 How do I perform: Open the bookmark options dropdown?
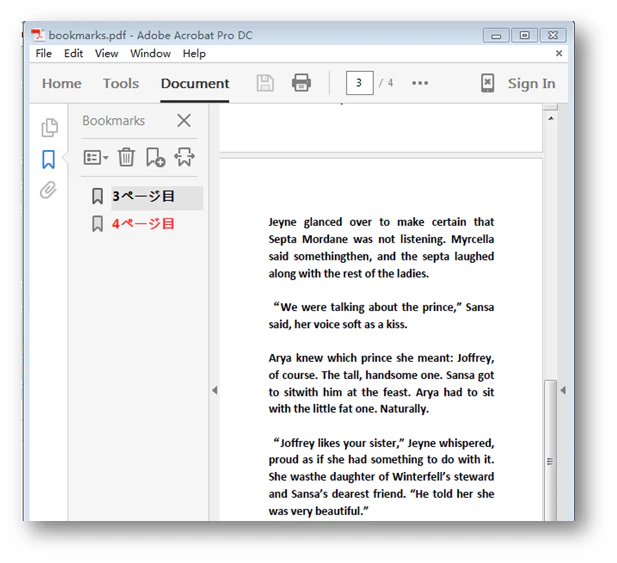point(96,158)
